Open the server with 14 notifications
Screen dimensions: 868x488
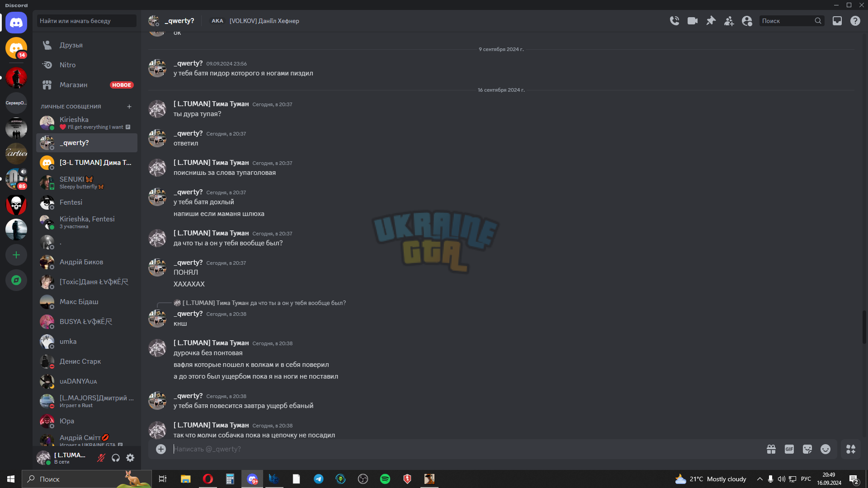[16, 48]
